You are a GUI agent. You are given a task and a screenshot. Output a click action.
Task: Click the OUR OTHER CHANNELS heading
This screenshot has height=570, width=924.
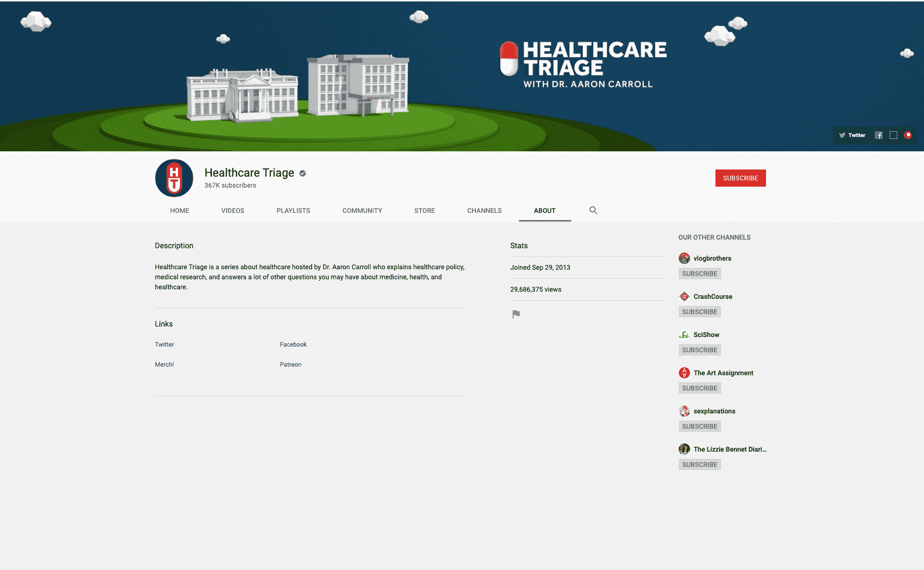tap(714, 237)
